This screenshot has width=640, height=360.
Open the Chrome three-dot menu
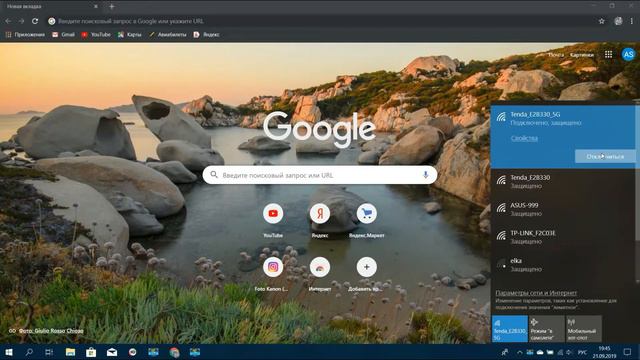coord(631,21)
